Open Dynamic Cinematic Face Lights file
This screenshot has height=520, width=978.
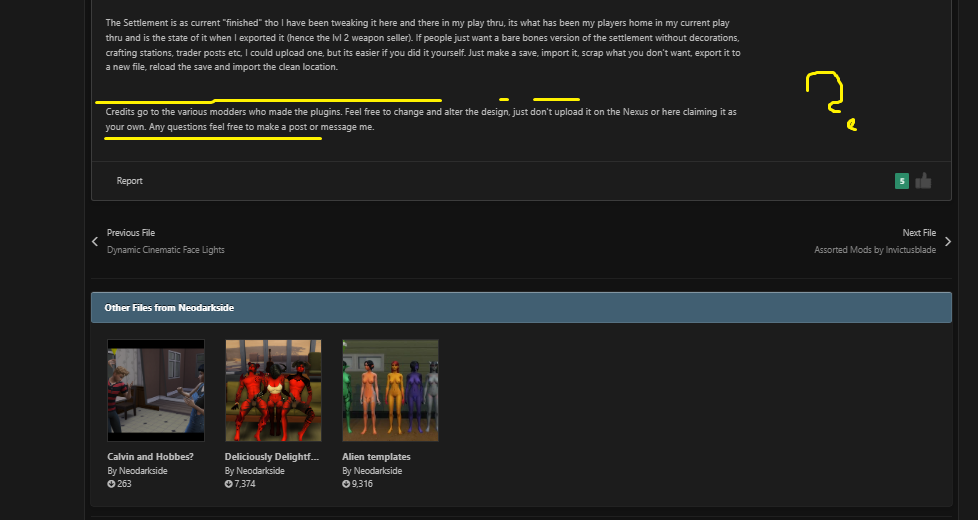tap(166, 249)
